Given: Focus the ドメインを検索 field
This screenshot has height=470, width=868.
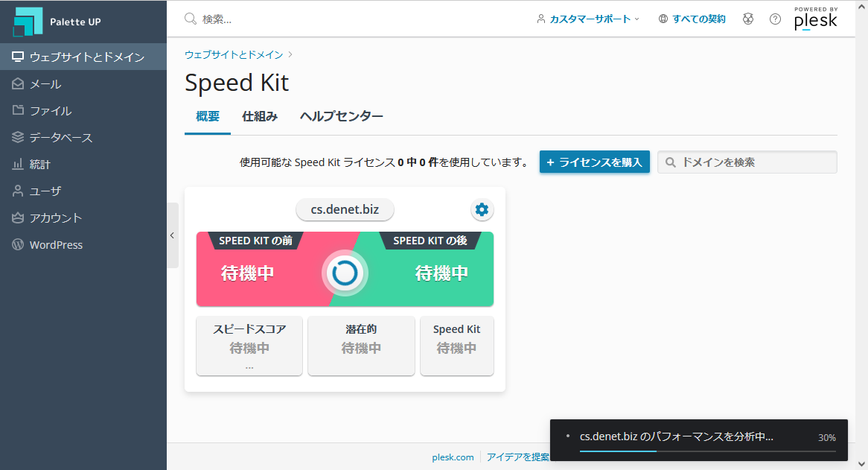Looking at the screenshot, I should [747, 162].
